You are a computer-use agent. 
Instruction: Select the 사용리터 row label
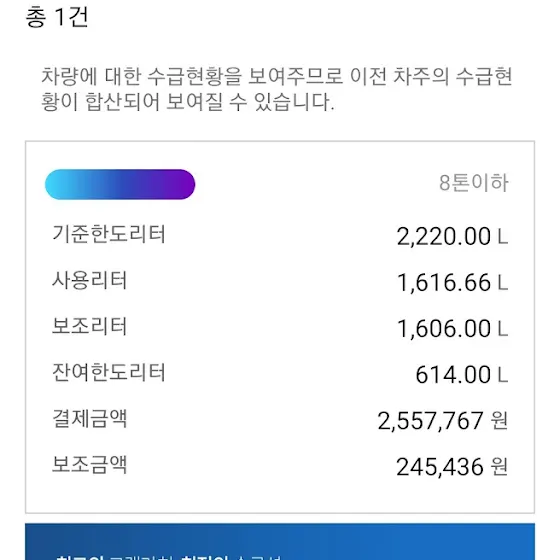89,280
